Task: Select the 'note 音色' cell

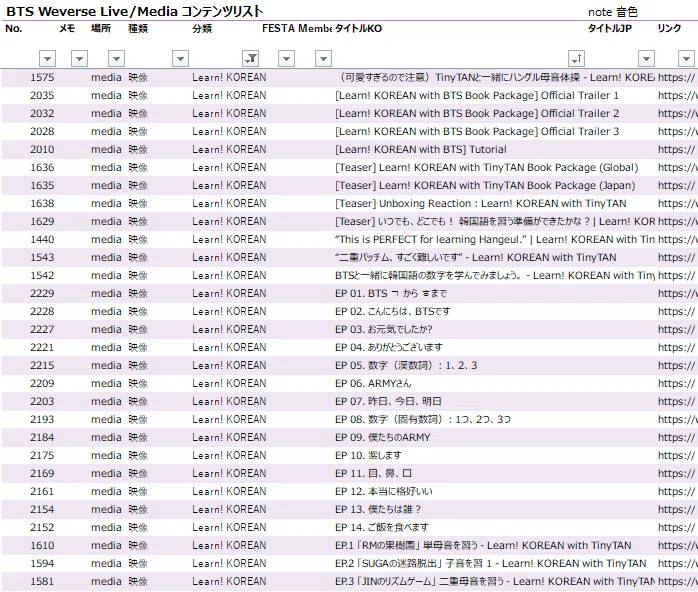Action: tap(613, 12)
